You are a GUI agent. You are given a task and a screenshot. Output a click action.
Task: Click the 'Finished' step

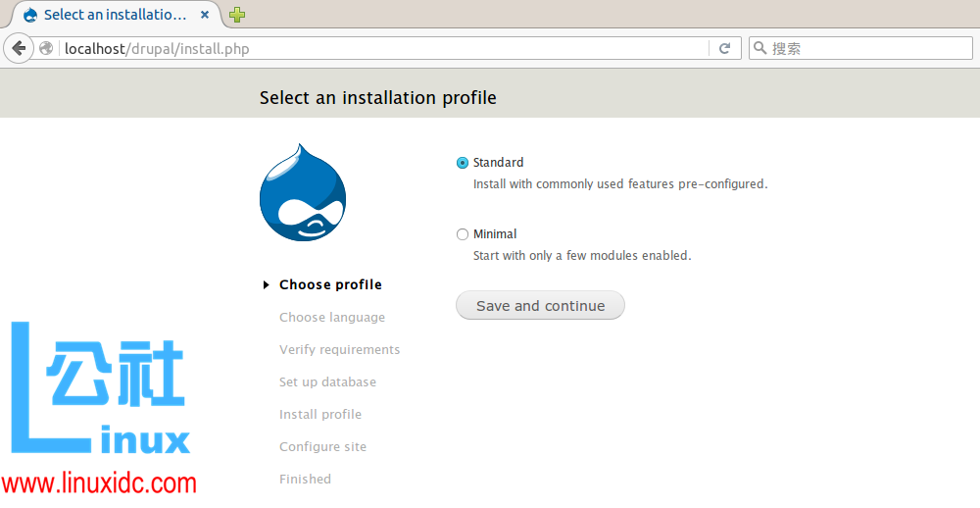click(x=305, y=480)
